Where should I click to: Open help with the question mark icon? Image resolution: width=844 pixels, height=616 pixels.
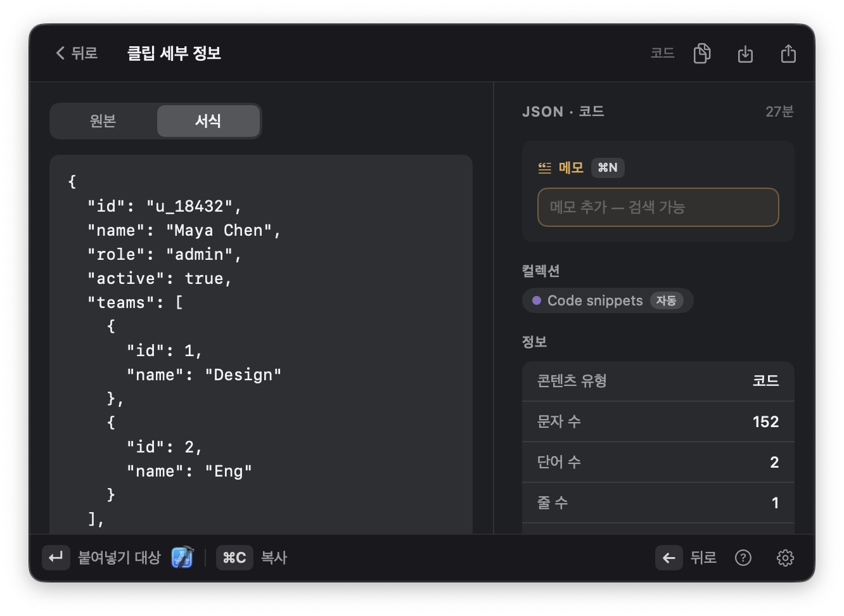pos(743,558)
